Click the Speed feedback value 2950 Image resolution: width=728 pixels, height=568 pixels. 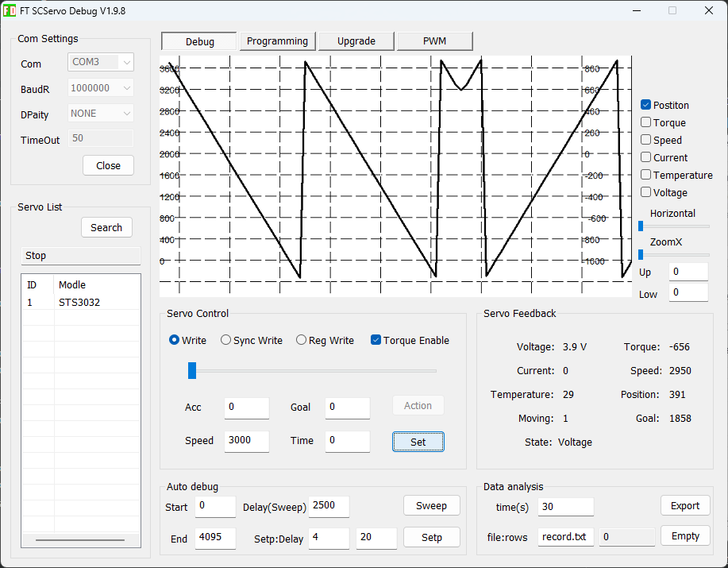(x=680, y=371)
